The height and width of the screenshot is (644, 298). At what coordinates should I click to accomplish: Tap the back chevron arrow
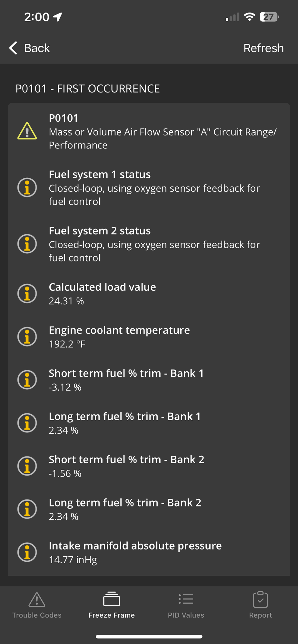point(13,48)
